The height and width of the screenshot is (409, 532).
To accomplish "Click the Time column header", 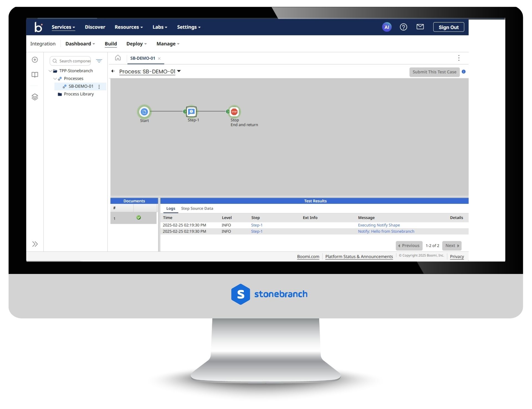I will tap(168, 218).
